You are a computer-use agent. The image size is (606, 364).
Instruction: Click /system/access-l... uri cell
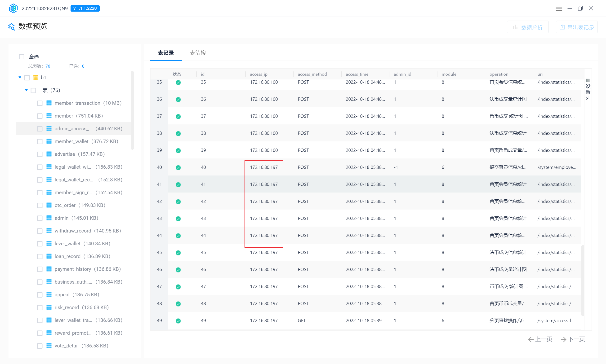click(x=556, y=320)
